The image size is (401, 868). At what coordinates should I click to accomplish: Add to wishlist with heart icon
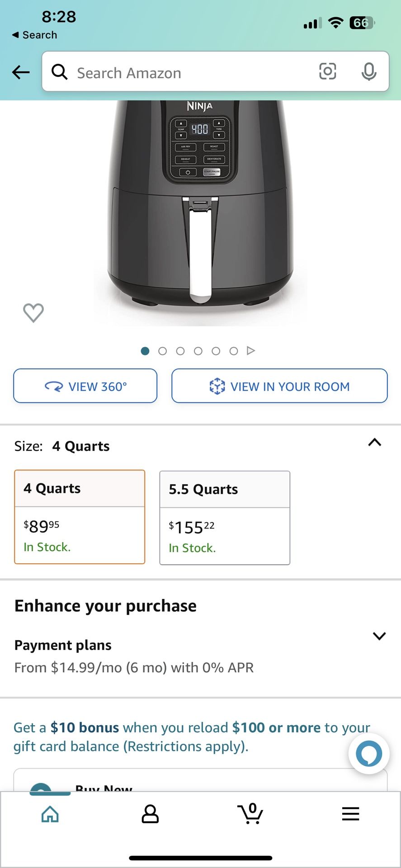coord(33,312)
